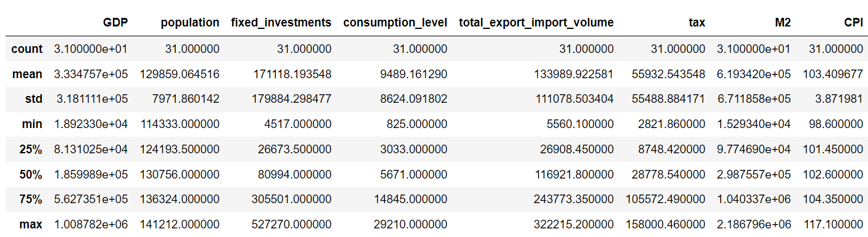Click the total_export_import_volume column header
This screenshot has height=237, width=868.
[536, 23]
